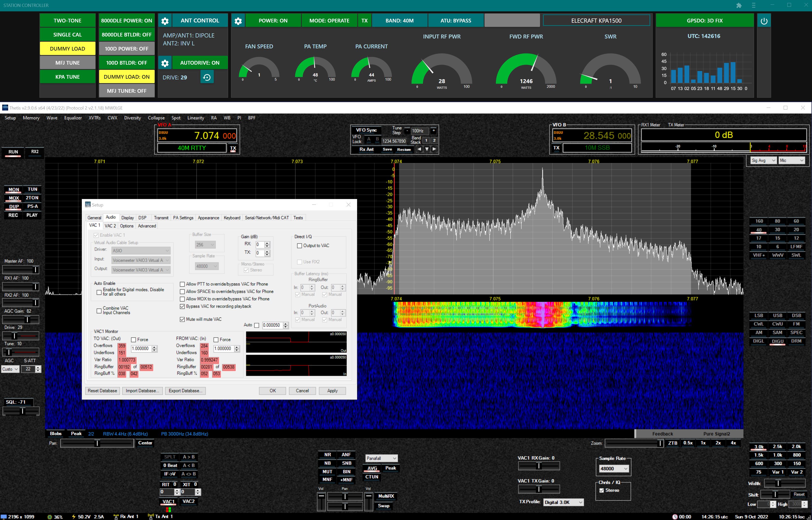Viewport: 812px width, 520px height.
Task: Open Sig Avg meter dropdown
Action: pyautogui.click(x=763, y=161)
